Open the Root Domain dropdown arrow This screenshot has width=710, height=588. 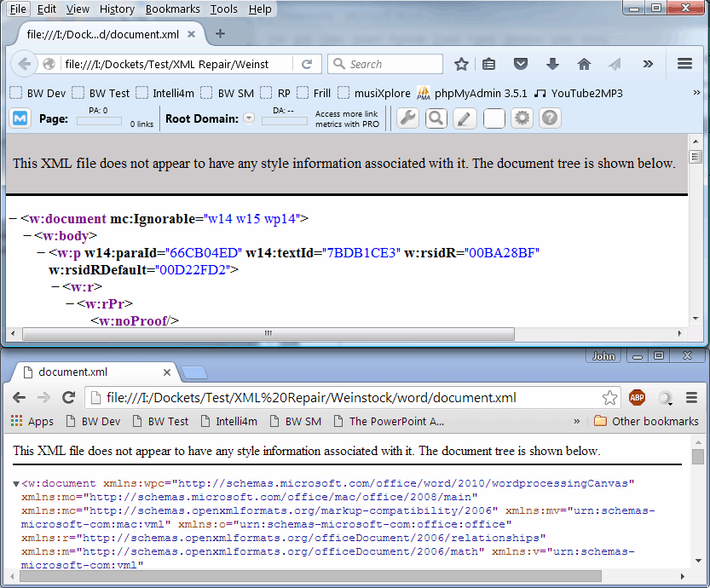click(249, 118)
